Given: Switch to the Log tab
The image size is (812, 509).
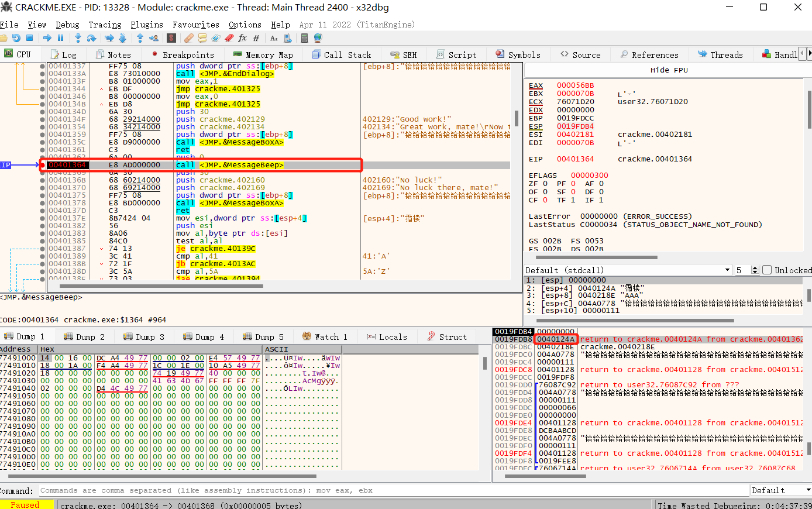Looking at the screenshot, I should coord(63,54).
